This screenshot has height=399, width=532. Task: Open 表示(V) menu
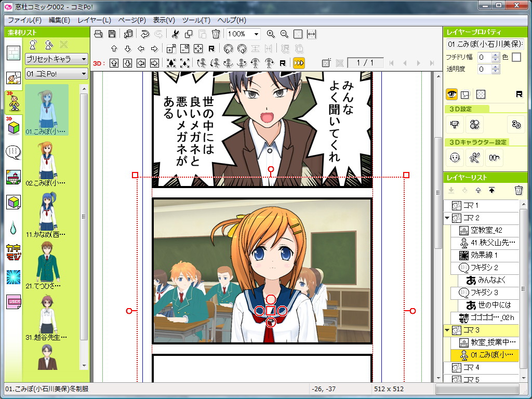164,20
